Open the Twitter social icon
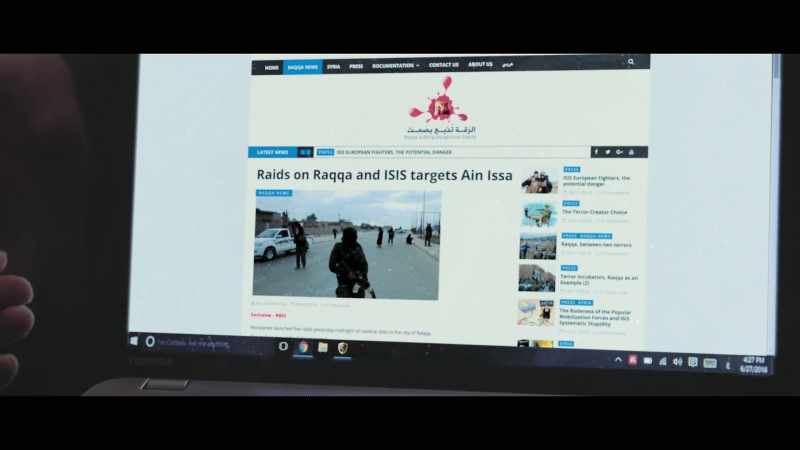 pos(608,152)
